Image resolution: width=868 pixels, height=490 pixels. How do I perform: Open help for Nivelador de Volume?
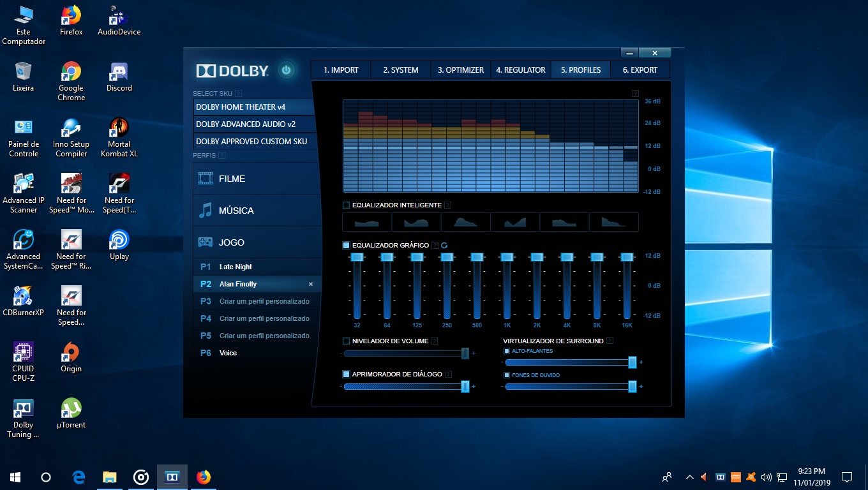click(434, 341)
